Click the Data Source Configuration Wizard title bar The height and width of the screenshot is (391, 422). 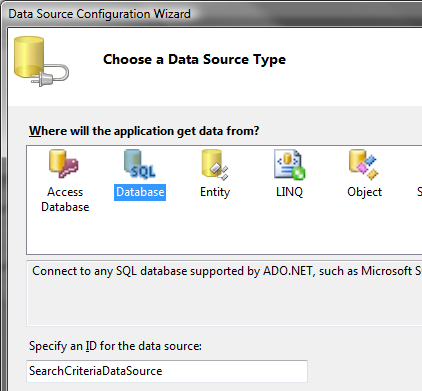(213, 14)
